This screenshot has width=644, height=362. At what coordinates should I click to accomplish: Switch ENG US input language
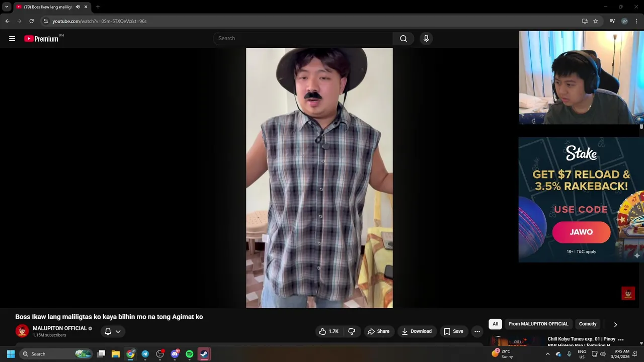[x=582, y=354]
